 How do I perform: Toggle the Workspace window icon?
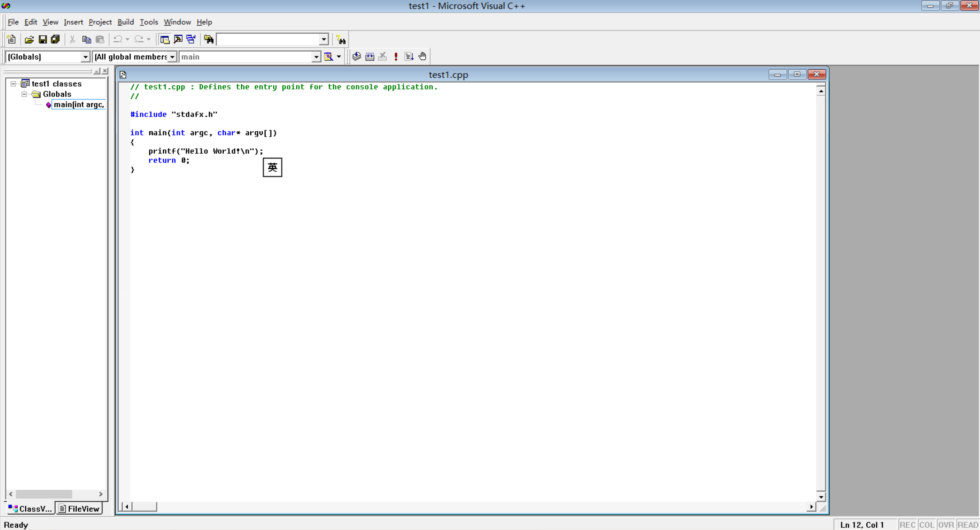165,39
